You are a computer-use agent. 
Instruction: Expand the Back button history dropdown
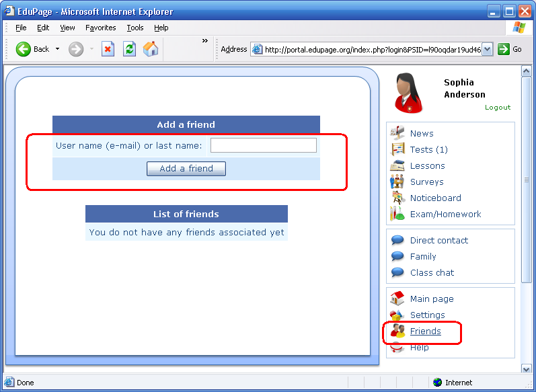click(58, 49)
